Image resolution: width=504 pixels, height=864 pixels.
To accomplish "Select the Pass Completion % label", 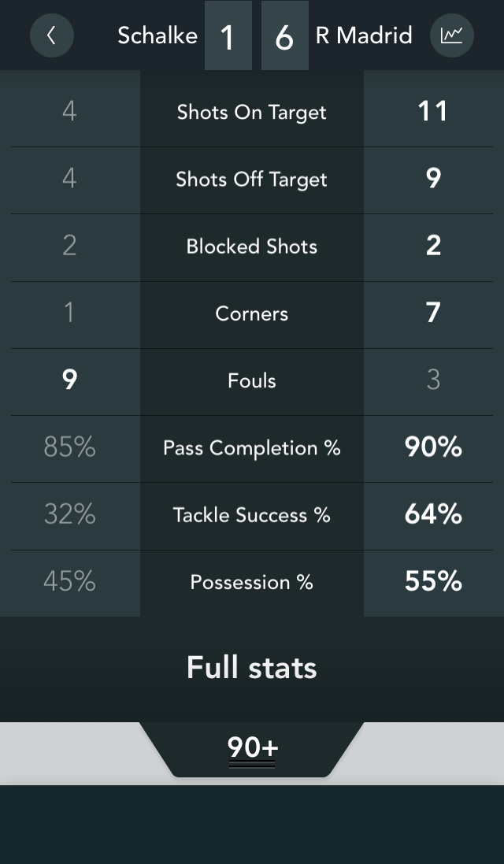I will 252,448.
